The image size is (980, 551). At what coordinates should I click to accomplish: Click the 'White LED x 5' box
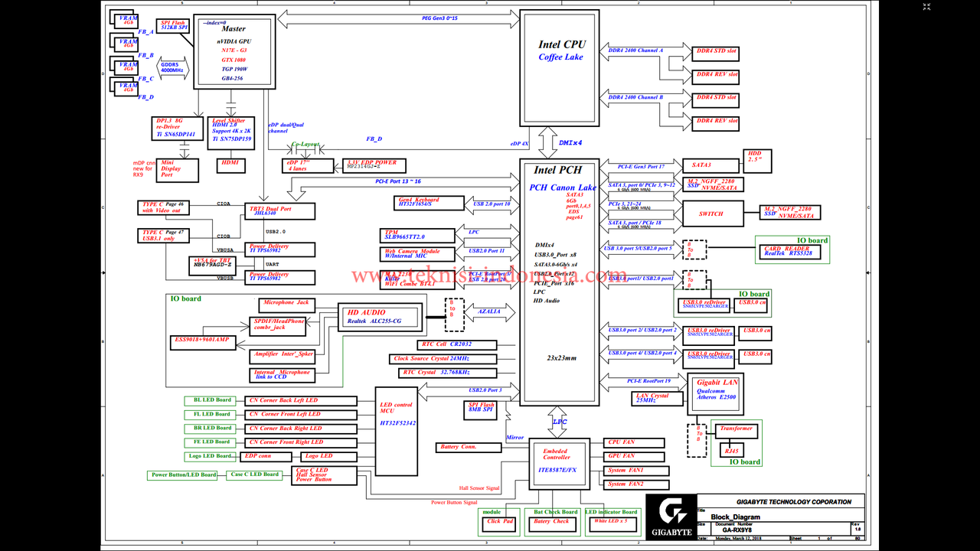(612, 523)
